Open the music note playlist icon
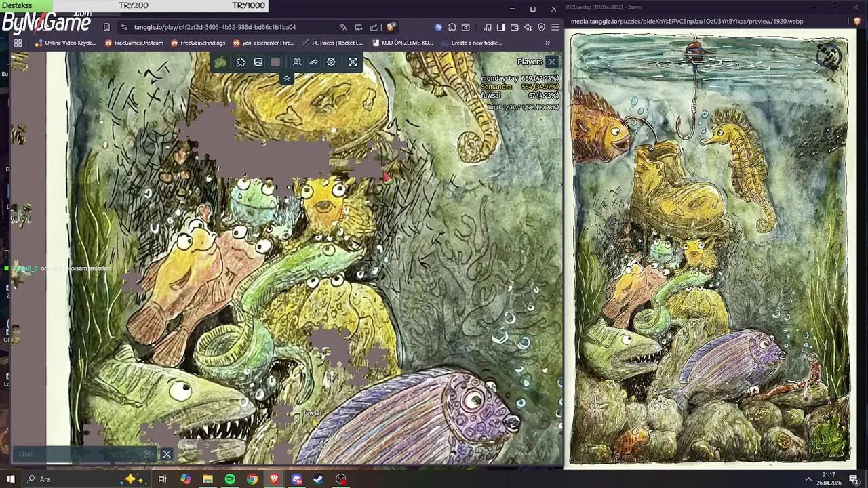This screenshot has width=868, height=488. tap(488, 27)
